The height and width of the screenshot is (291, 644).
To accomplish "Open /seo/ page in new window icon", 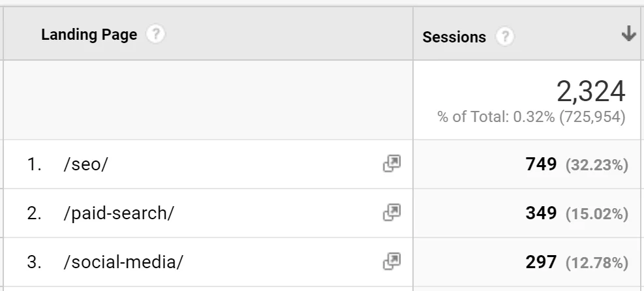I will pos(391,164).
